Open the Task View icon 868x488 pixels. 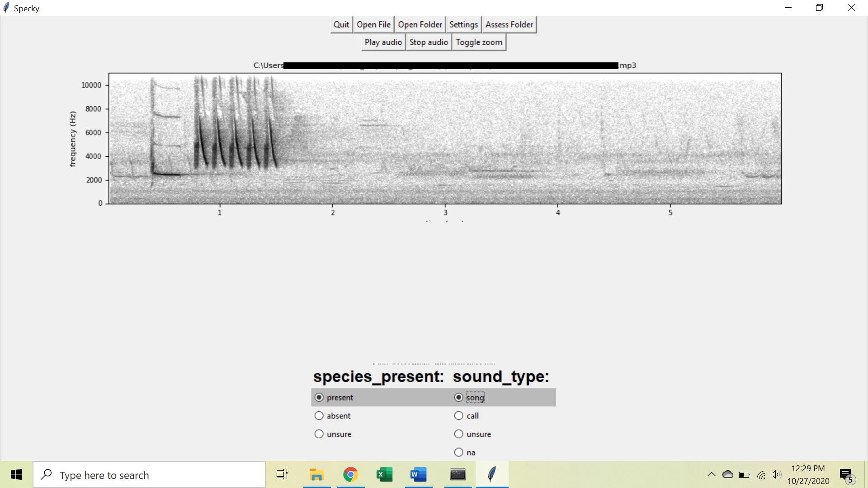[282, 474]
